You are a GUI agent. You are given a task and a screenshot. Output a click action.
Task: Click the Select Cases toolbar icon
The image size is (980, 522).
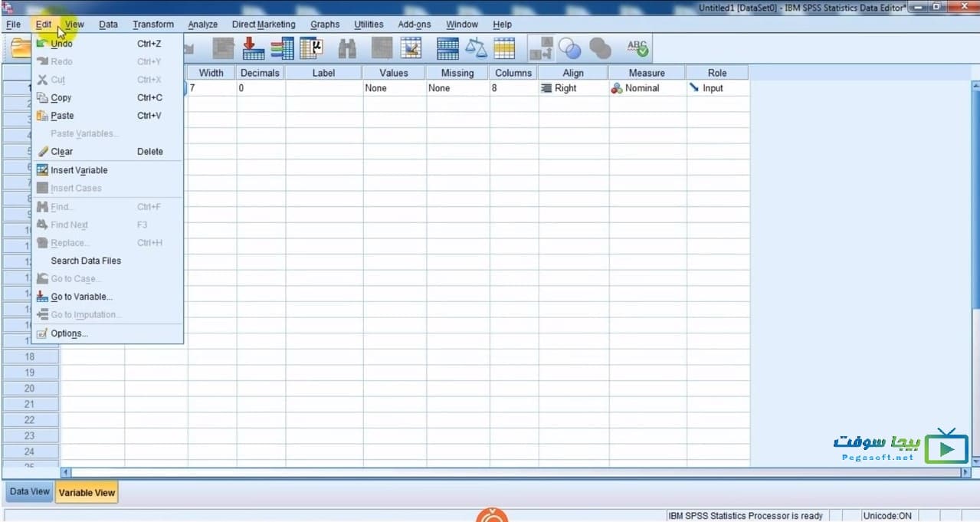point(504,49)
